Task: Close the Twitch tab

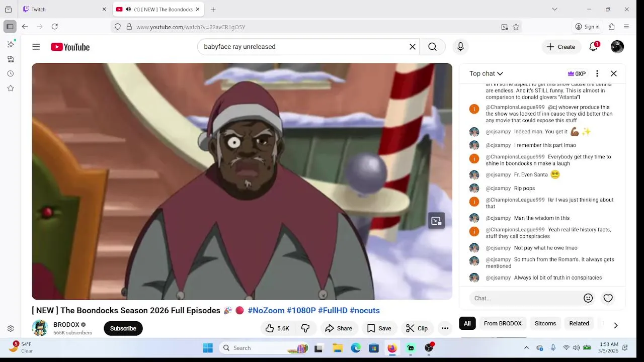Action: tap(104, 9)
